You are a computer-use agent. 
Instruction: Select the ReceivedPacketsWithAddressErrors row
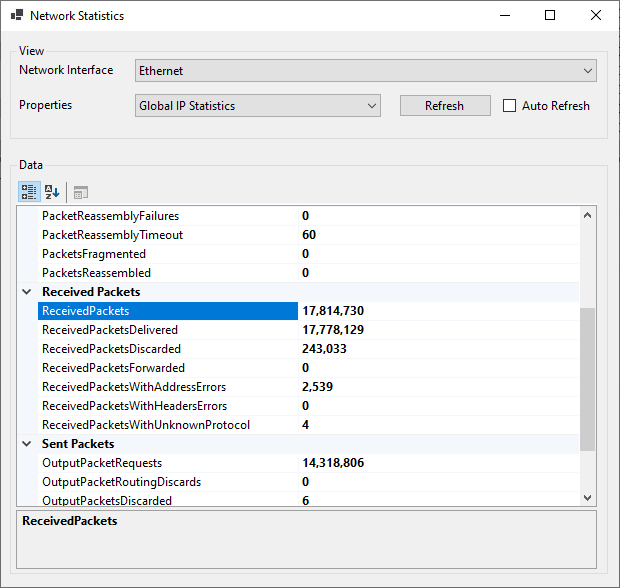click(x=308, y=387)
